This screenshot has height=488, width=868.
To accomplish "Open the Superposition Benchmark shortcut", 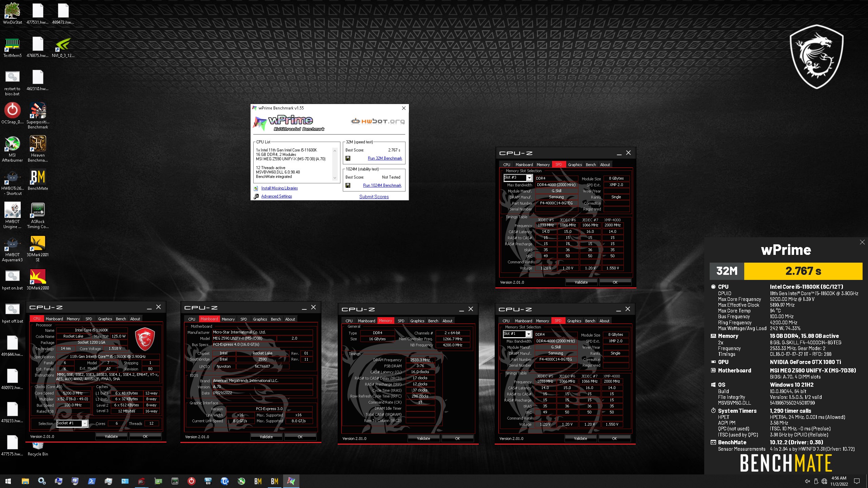I will (38, 116).
